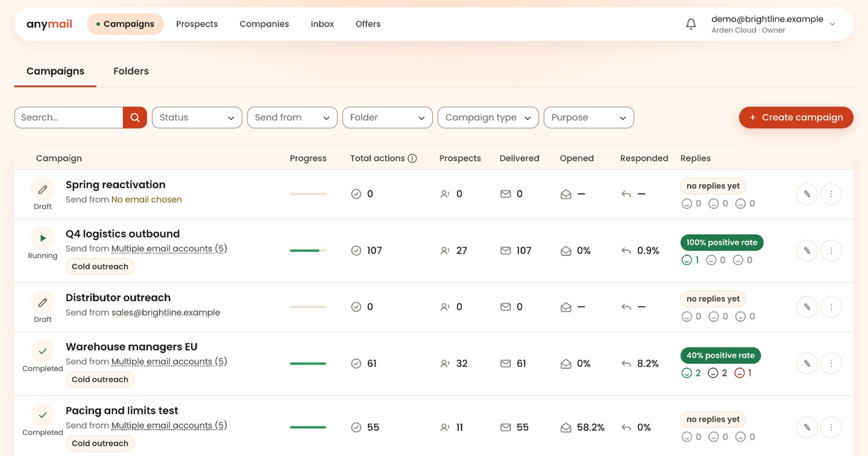Screen dimensions: 868x456
Task: Click Distributor outreach Draft status icon
Action: tap(43, 302)
